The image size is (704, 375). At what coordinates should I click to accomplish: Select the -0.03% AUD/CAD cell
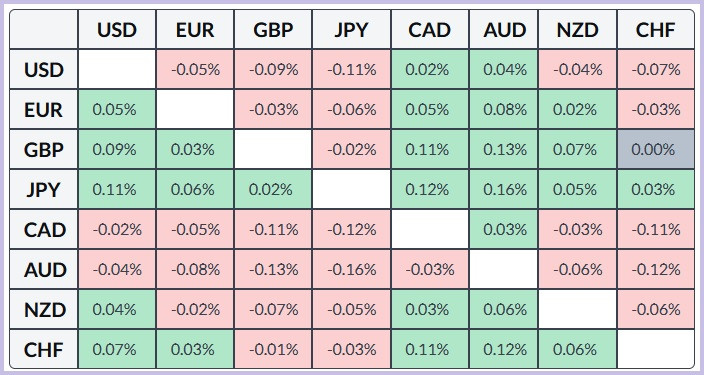click(x=430, y=269)
